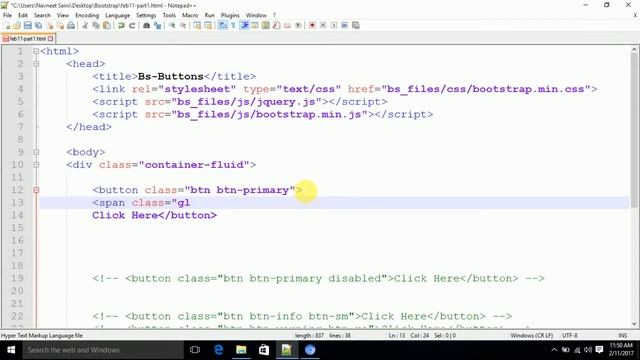Open the ? help menu
Screen dimensions: 640x360
(274, 15)
